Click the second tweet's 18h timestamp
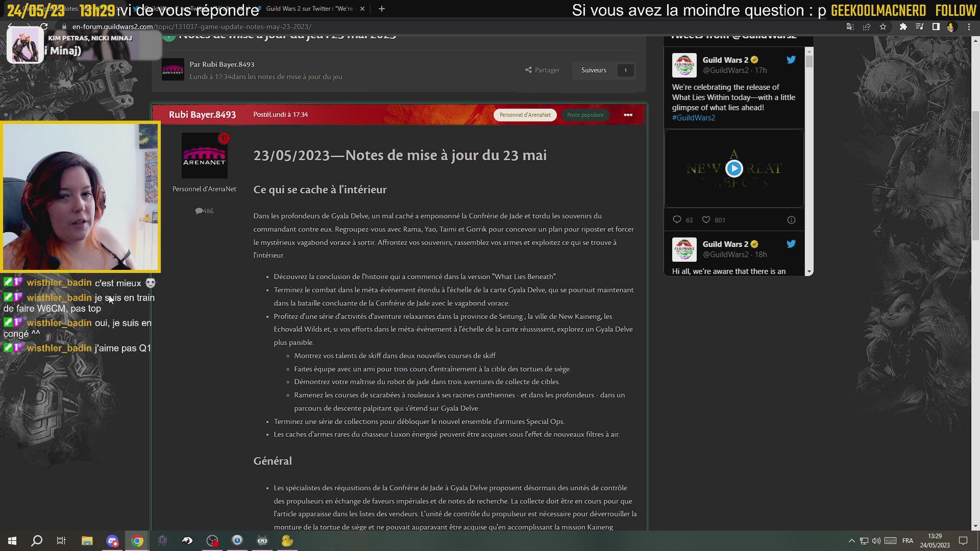Image resolution: width=980 pixels, height=551 pixels. [761, 255]
